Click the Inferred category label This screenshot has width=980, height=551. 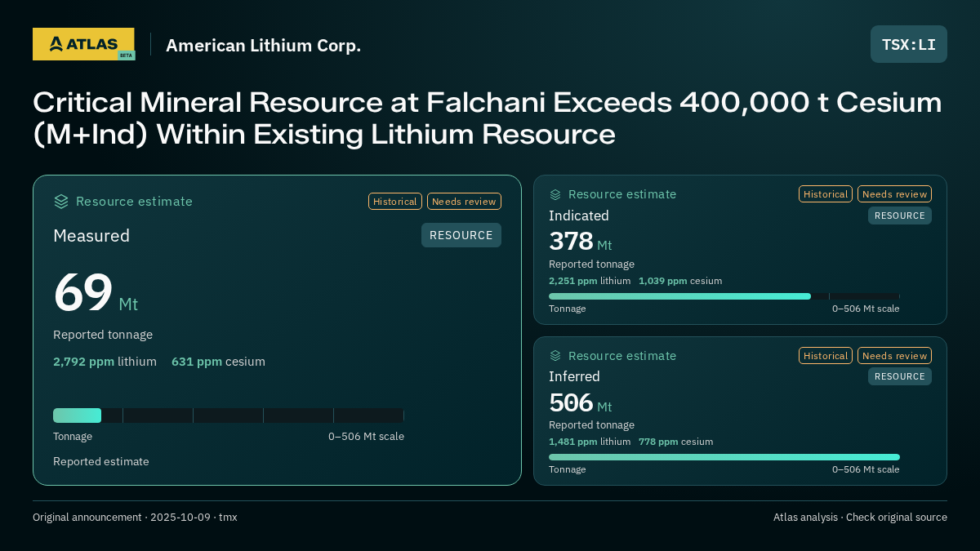[x=574, y=376]
